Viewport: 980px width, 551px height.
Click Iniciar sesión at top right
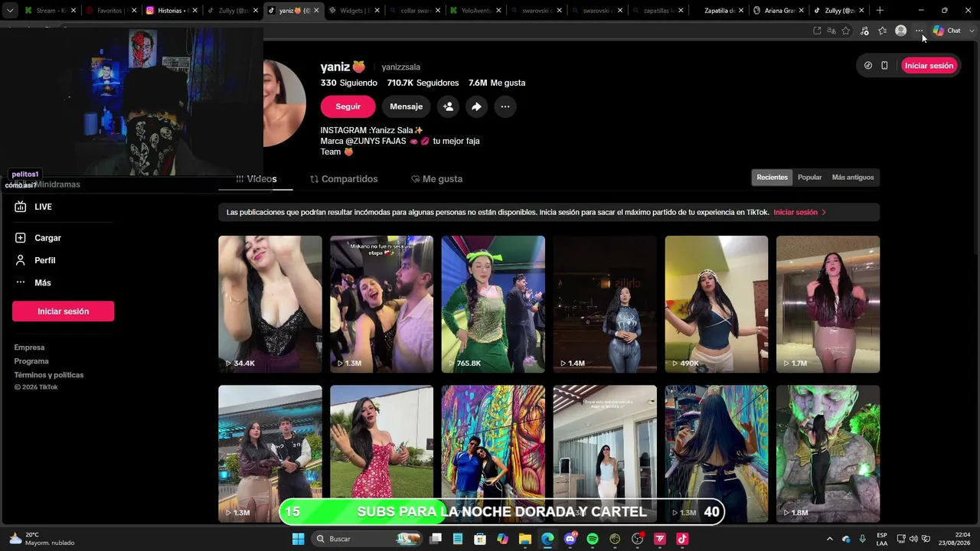coord(929,66)
